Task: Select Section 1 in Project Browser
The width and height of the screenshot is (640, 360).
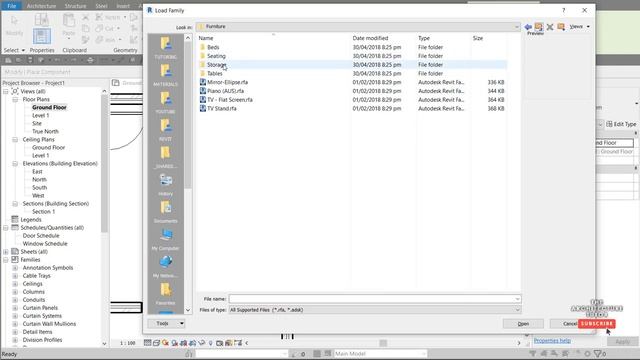Action: (43, 212)
